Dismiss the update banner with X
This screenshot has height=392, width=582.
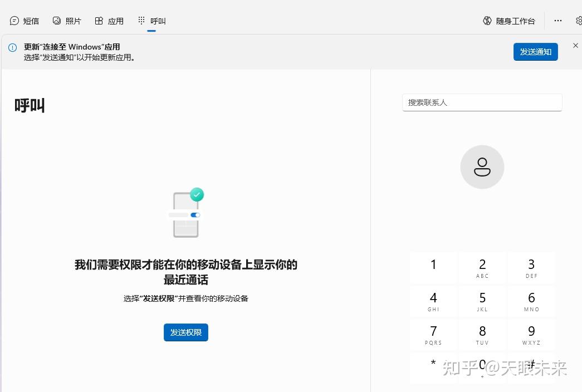(575, 46)
